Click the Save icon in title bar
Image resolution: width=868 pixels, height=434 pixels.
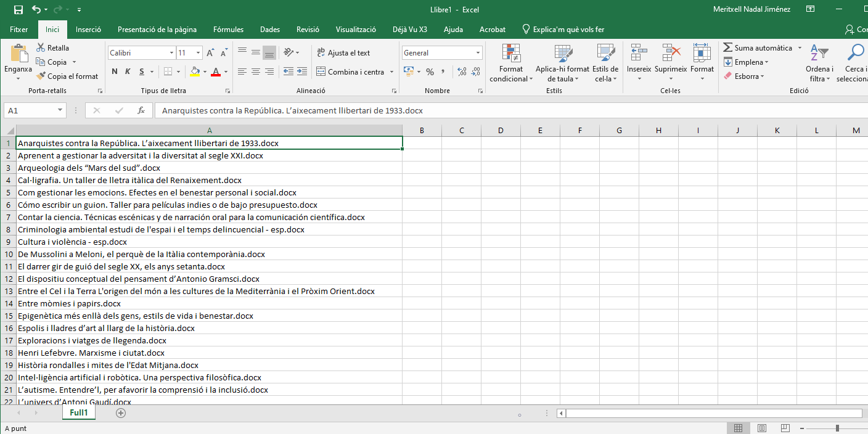(18, 9)
